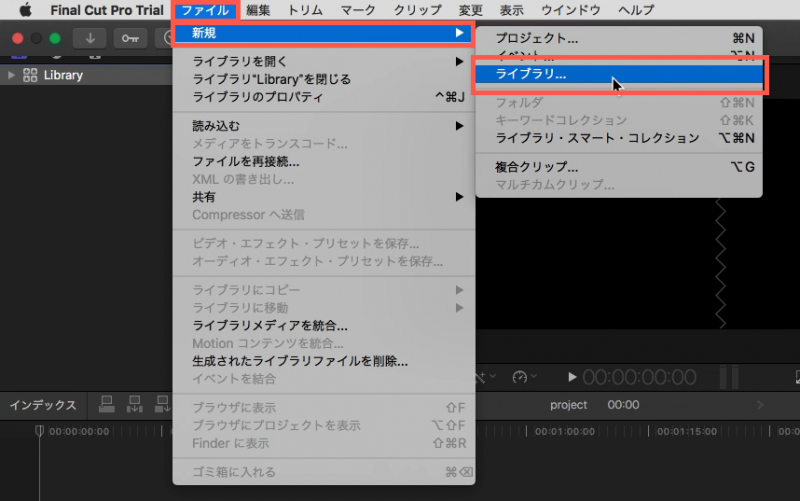Open the Final Cut Pro Trial app menu
The height and width of the screenshot is (501, 800).
[x=107, y=10]
